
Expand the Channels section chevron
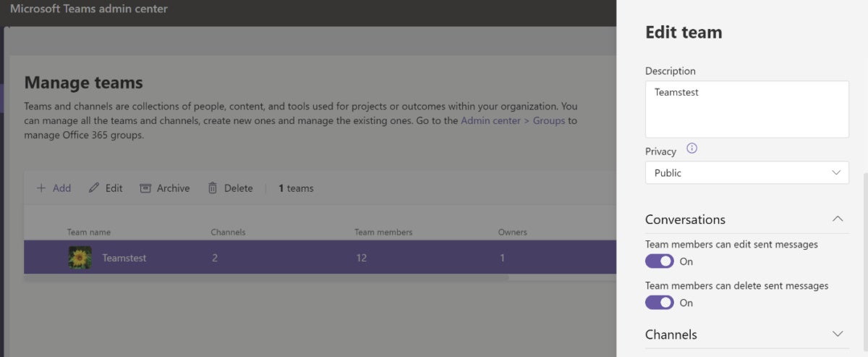[x=838, y=334]
